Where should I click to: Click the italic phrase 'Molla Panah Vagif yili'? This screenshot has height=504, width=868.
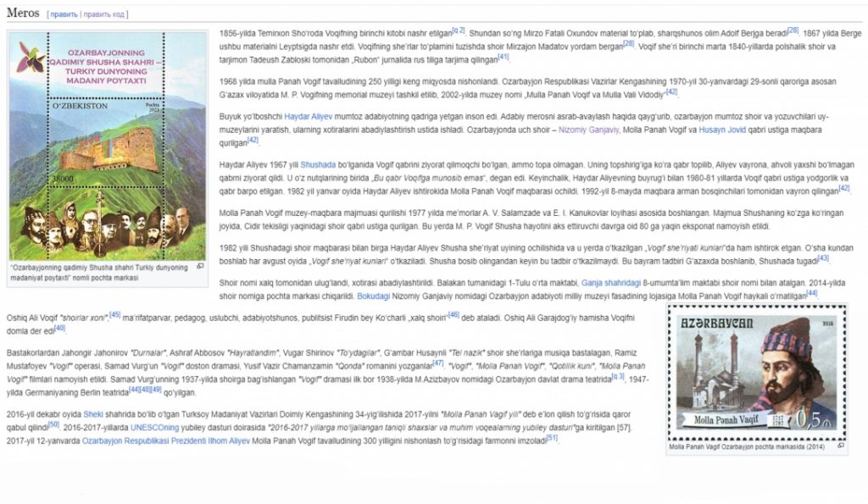[x=480, y=414]
